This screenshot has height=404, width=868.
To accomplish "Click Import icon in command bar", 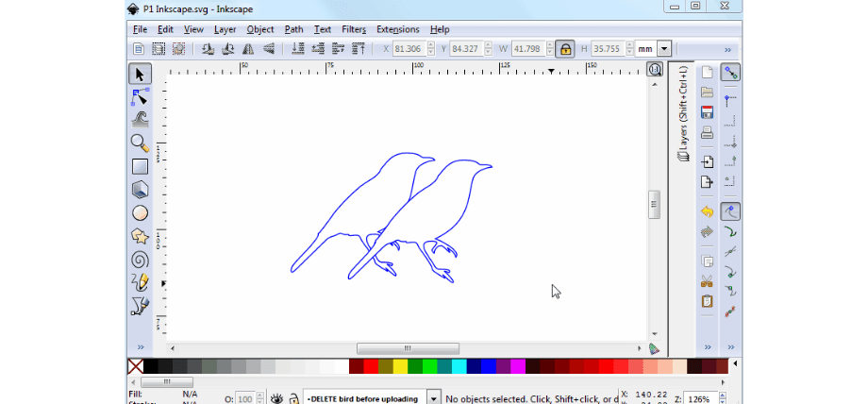I will [x=707, y=161].
